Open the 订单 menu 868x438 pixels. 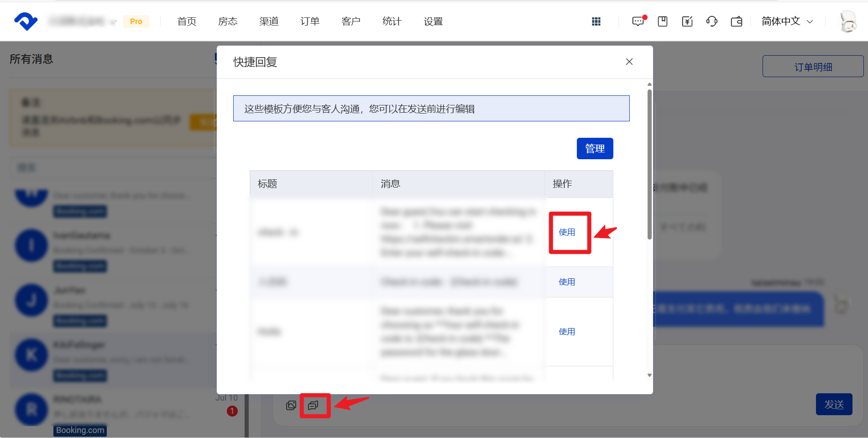(x=310, y=21)
